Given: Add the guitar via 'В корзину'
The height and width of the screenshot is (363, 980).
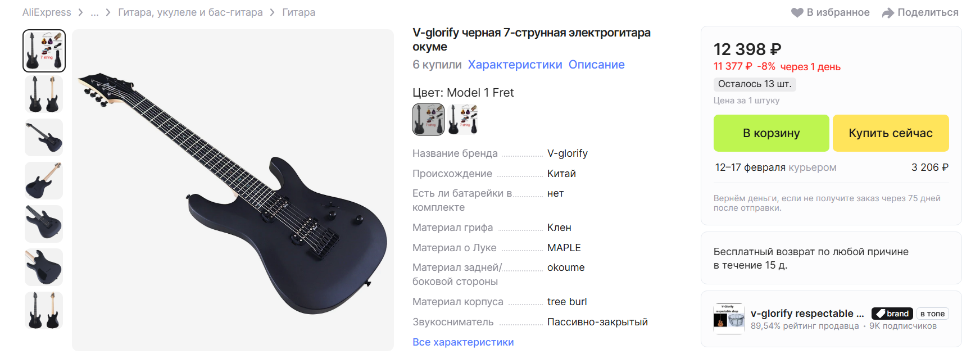Looking at the screenshot, I should [771, 133].
